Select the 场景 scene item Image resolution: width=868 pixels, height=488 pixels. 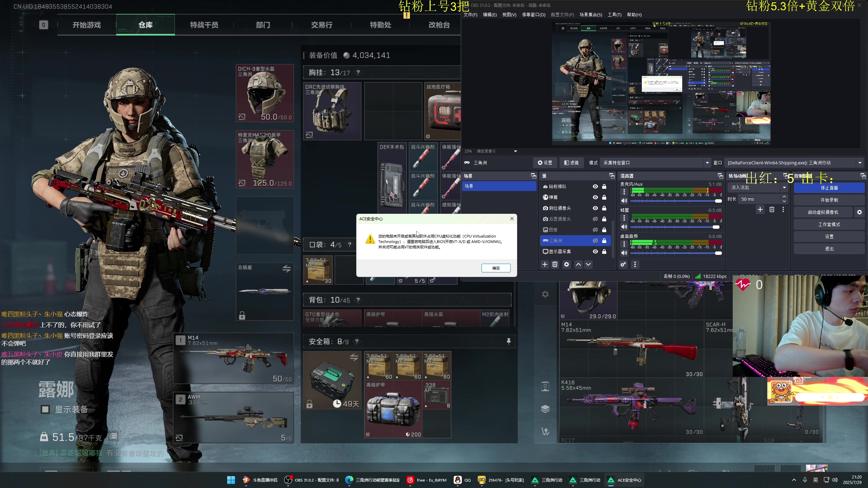[499, 186]
